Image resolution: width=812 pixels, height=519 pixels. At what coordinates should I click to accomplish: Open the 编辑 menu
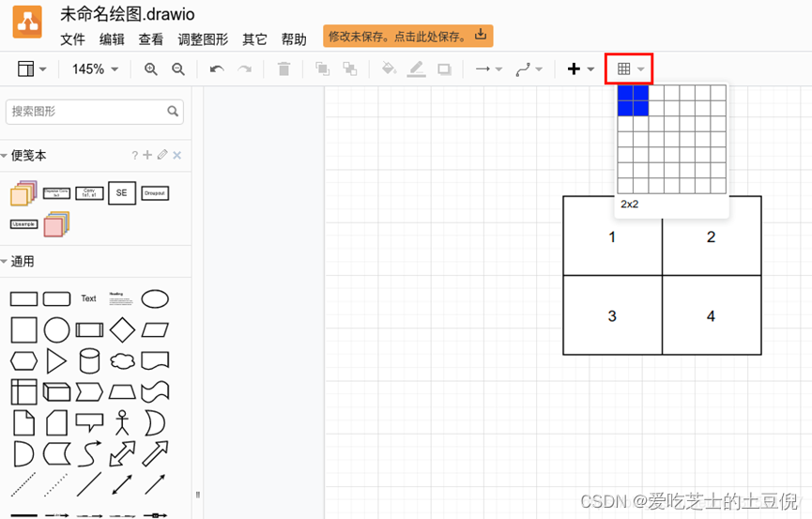point(112,39)
